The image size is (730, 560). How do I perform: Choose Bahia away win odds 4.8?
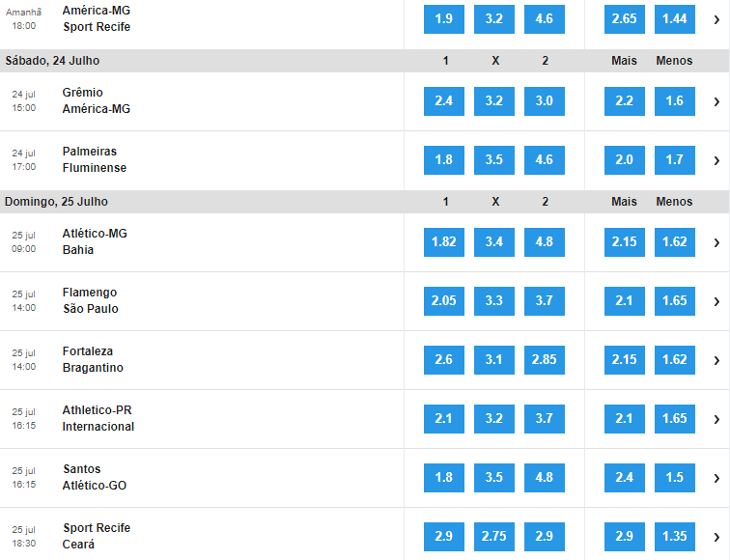click(x=545, y=242)
